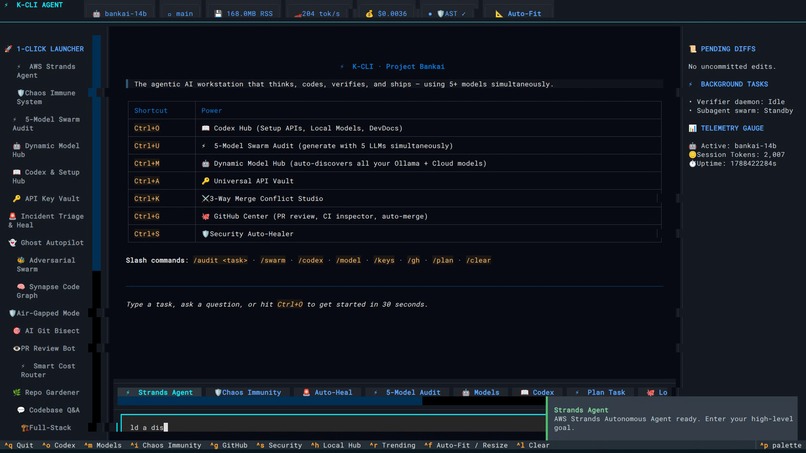Click Auto-Fit / Resize in footer
Image resolution: width=806 pixels, height=453 pixels.
pyautogui.click(x=466, y=445)
